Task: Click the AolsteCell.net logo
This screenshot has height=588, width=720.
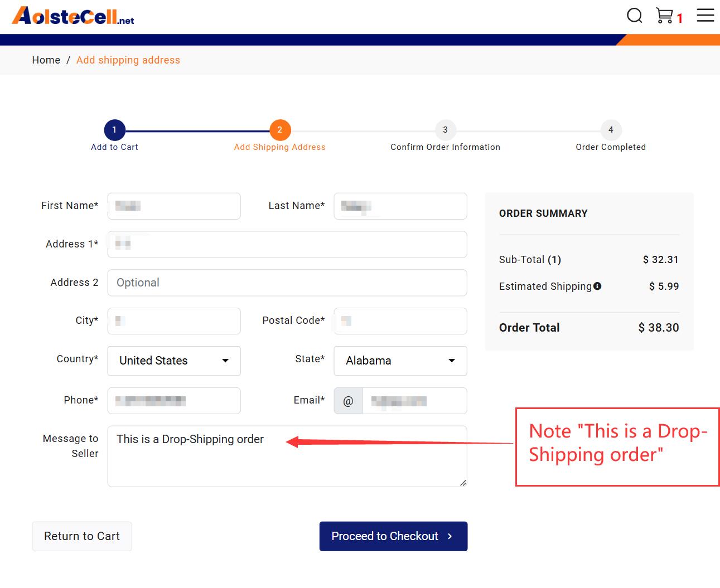Action: [71, 15]
